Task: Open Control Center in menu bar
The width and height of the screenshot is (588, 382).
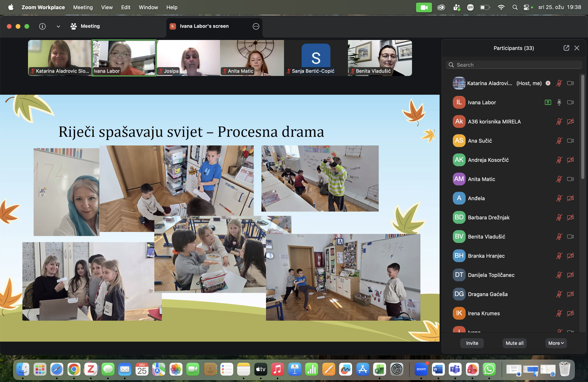Action: tap(526, 8)
